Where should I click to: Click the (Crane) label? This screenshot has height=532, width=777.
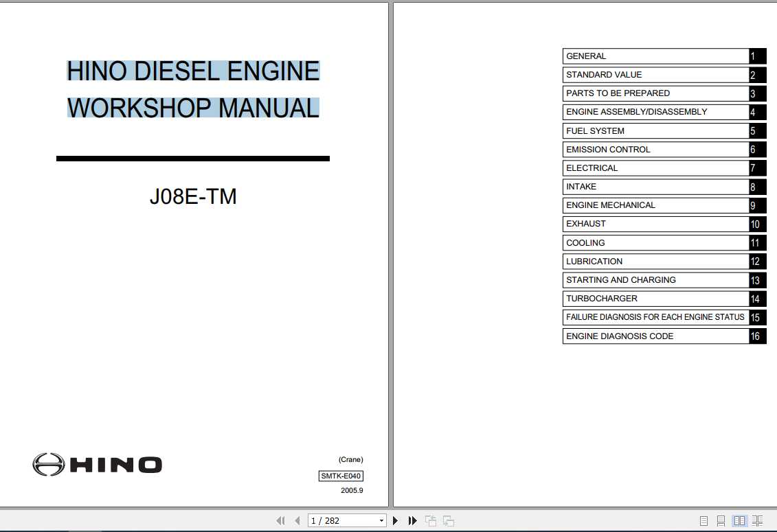click(351, 460)
